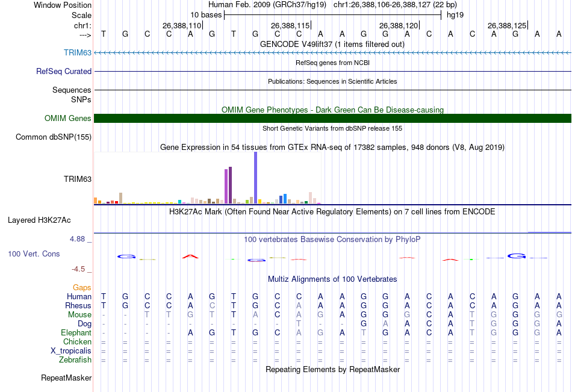Click the RepeatMasker track label
This screenshot has height=392, width=572.
66,378
